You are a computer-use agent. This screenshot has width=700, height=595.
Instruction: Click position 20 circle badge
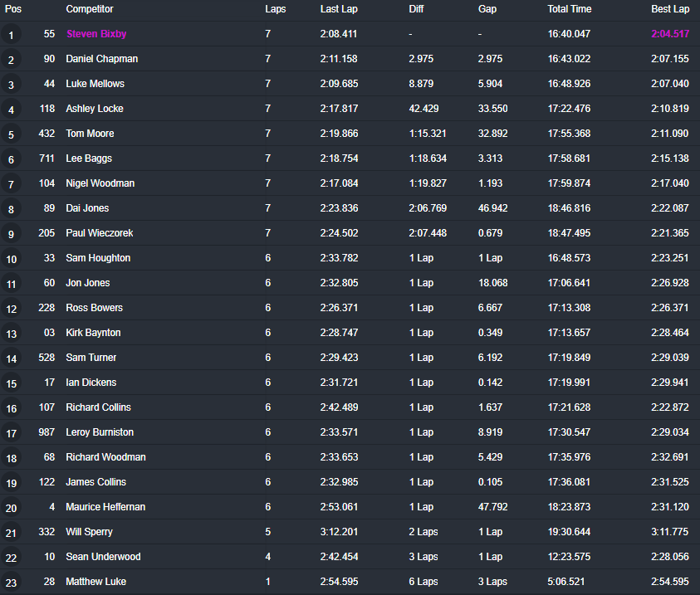pyautogui.click(x=11, y=508)
